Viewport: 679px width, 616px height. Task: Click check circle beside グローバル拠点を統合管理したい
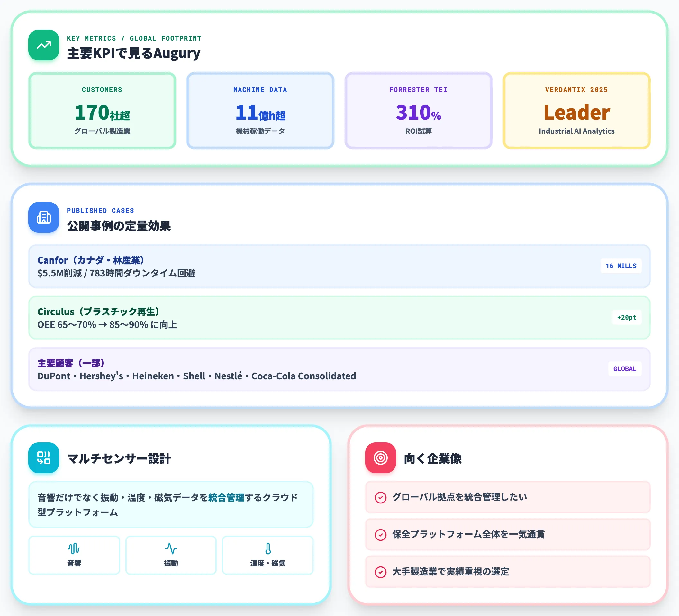point(381,497)
